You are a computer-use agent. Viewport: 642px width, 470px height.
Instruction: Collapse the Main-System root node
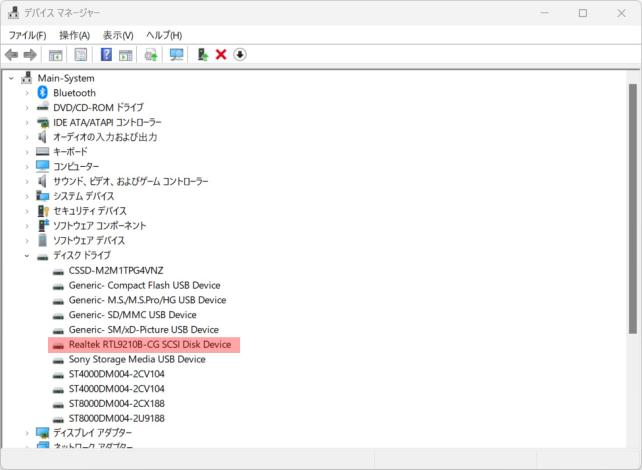point(11,78)
